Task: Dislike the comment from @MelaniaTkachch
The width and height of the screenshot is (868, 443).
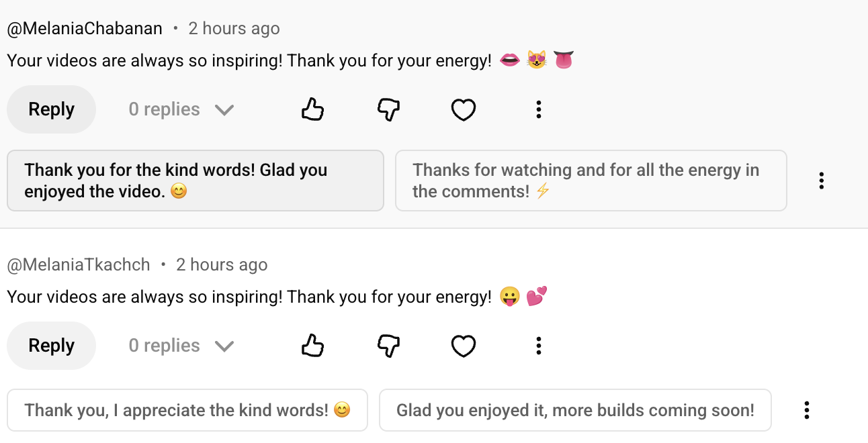Action: pos(388,346)
